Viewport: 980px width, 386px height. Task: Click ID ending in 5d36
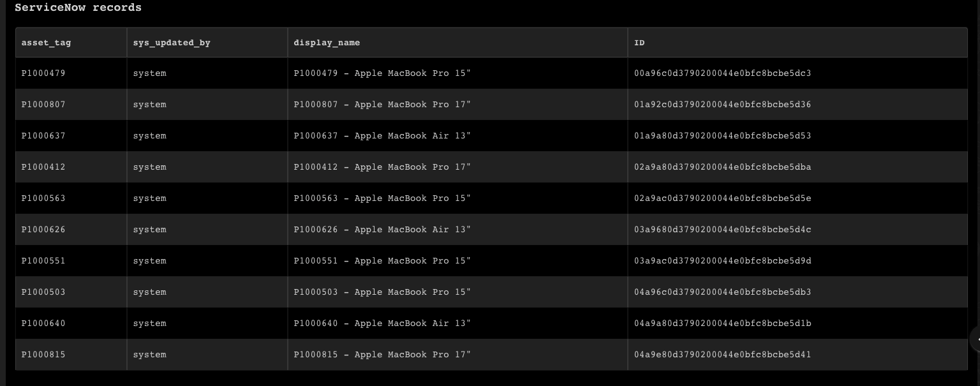[722, 105]
